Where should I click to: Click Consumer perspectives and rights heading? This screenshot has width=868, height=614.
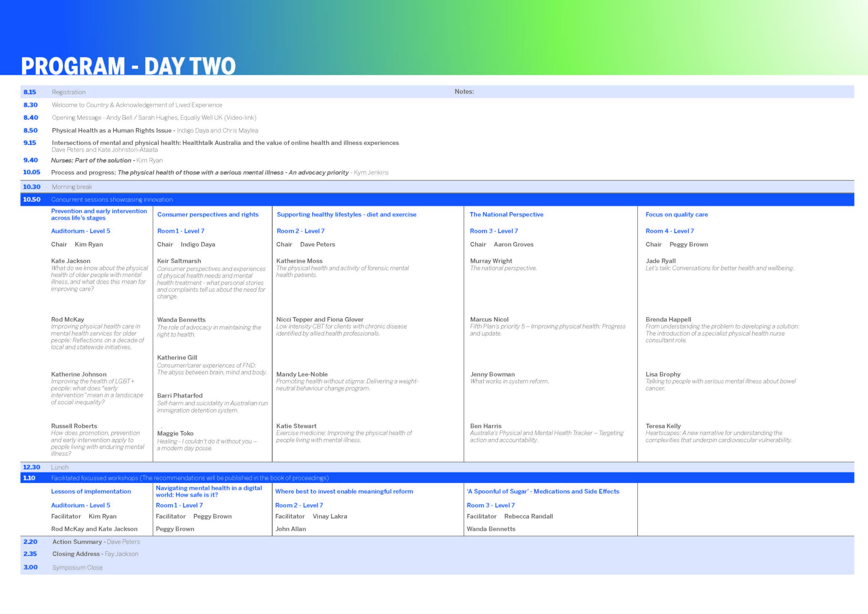(208, 214)
